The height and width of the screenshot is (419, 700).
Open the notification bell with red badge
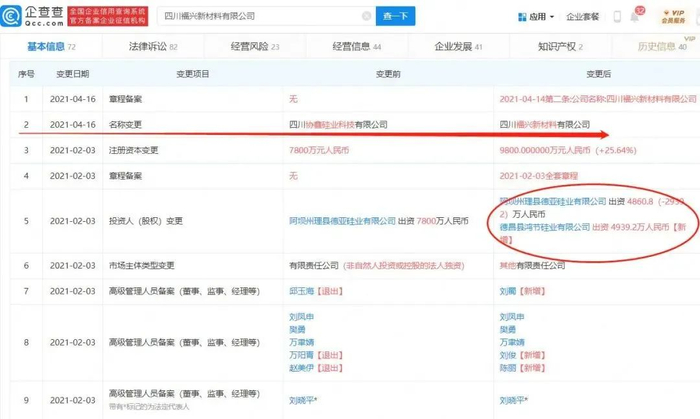[635, 16]
